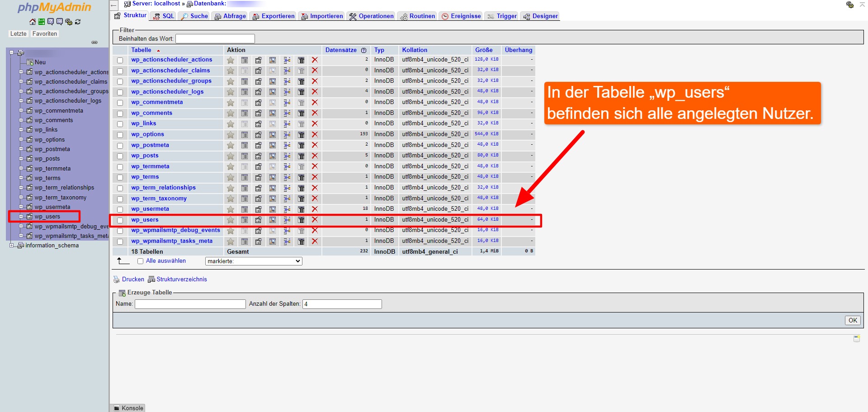Check the wp_users table checkbox
Image resolution: width=868 pixels, height=412 pixels.
coord(120,220)
